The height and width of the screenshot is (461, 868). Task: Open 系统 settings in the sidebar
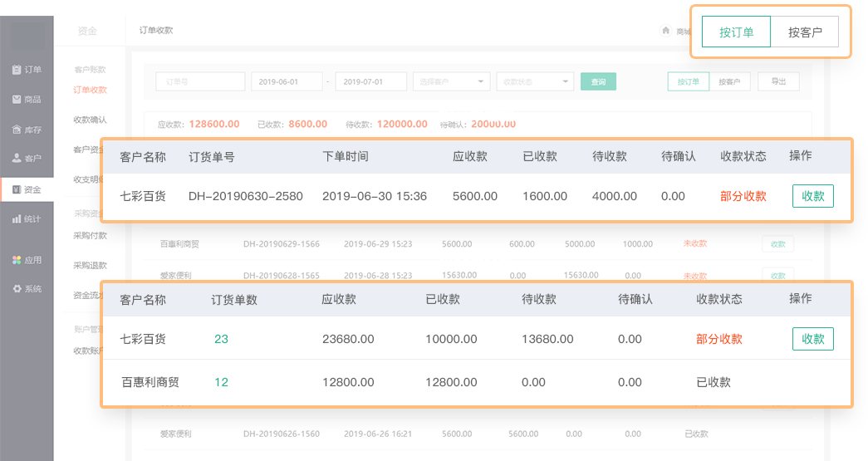[x=27, y=289]
